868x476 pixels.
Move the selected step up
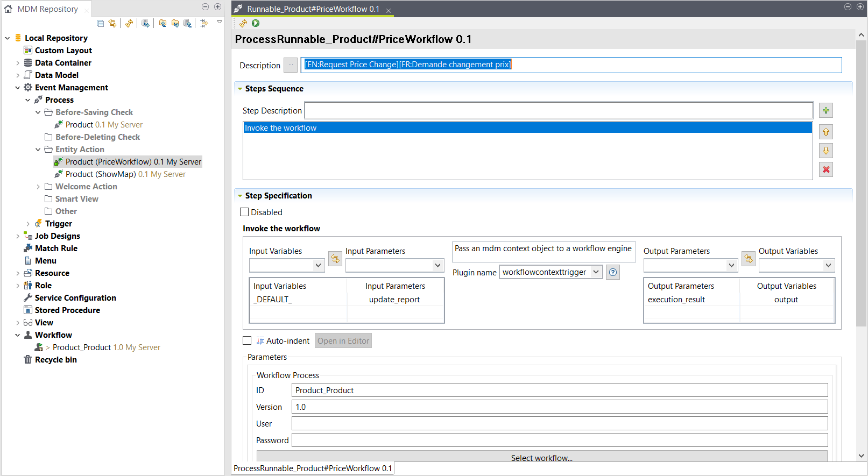click(825, 132)
